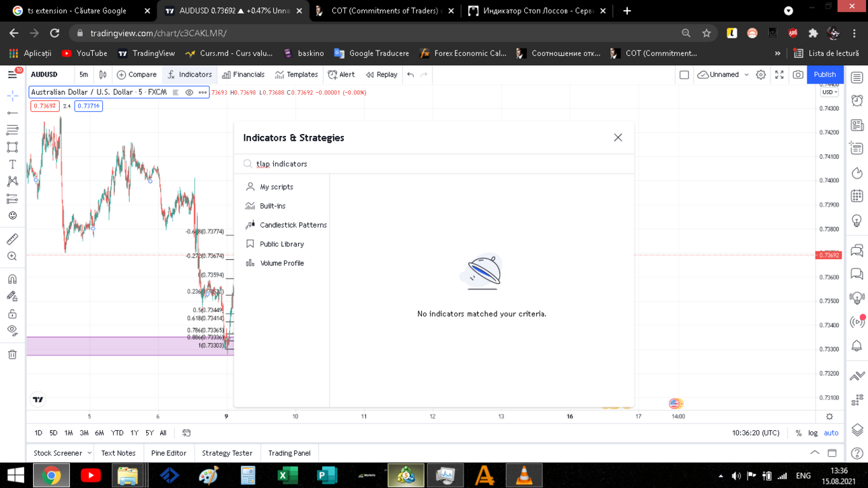The width and height of the screenshot is (868, 488).
Task: Take a chart snapshot with camera icon
Action: [798, 75]
